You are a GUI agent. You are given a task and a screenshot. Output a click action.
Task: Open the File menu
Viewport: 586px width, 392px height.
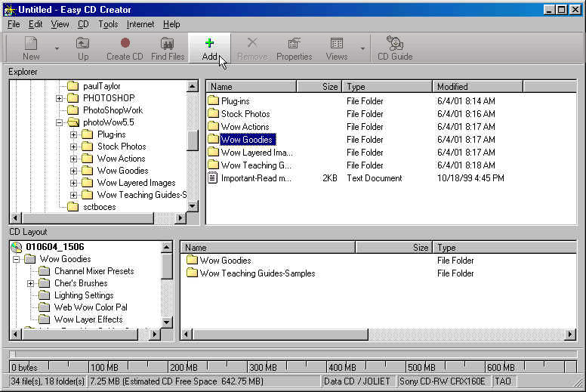coord(14,24)
